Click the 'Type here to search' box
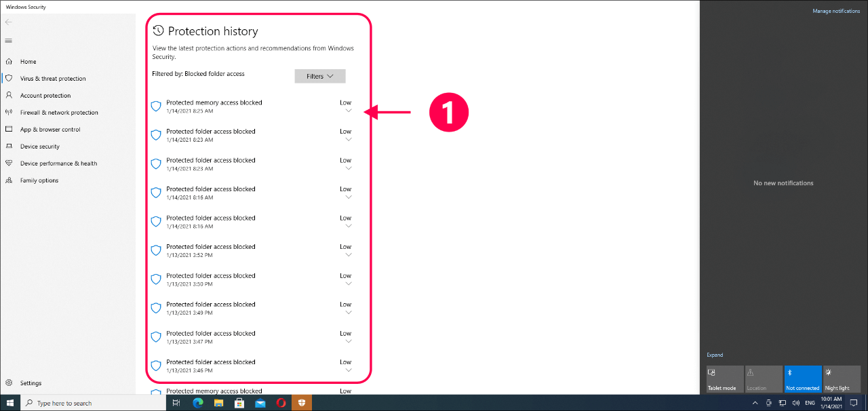 [94, 403]
